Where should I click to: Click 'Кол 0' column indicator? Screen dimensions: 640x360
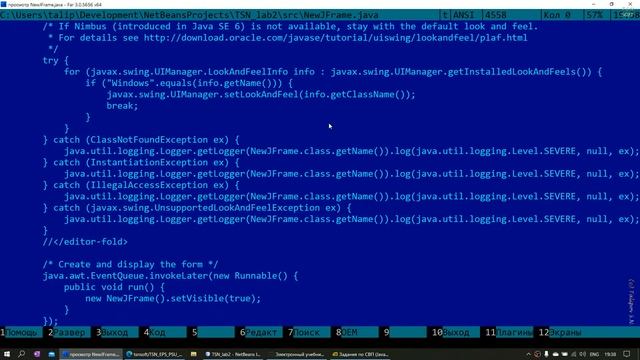click(x=557, y=15)
